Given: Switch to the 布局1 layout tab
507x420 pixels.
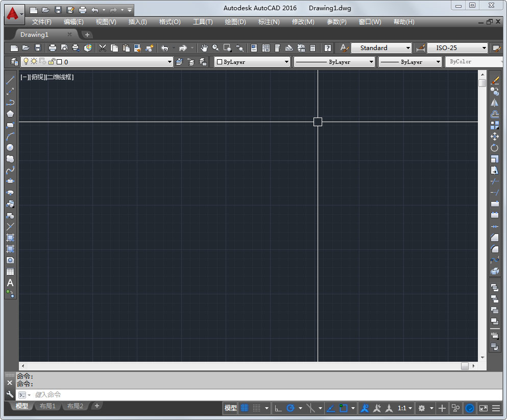Looking at the screenshot, I should tap(48, 406).
